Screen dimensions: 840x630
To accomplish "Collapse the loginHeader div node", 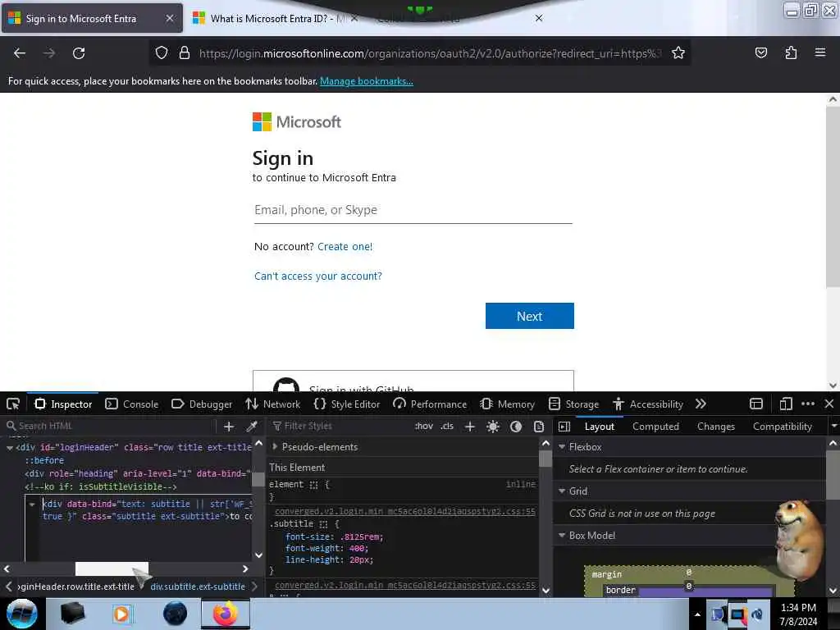I will click(x=10, y=447).
